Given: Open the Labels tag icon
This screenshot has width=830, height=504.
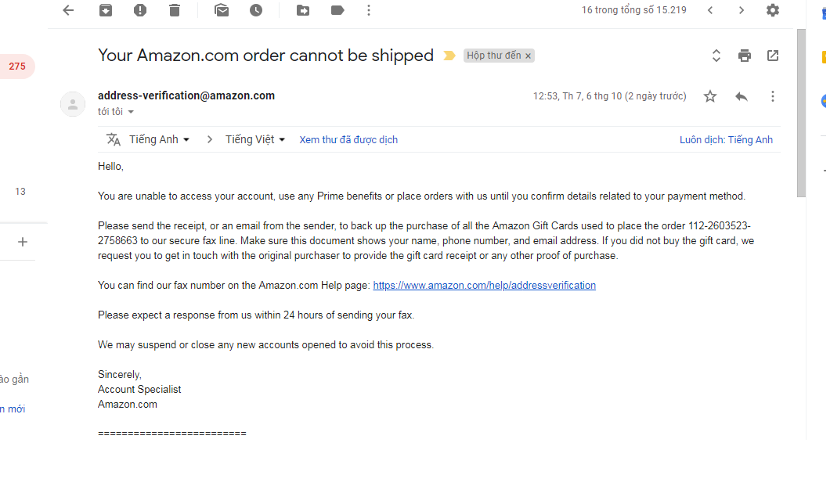Looking at the screenshot, I should pyautogui.click(x=337, y=10).
